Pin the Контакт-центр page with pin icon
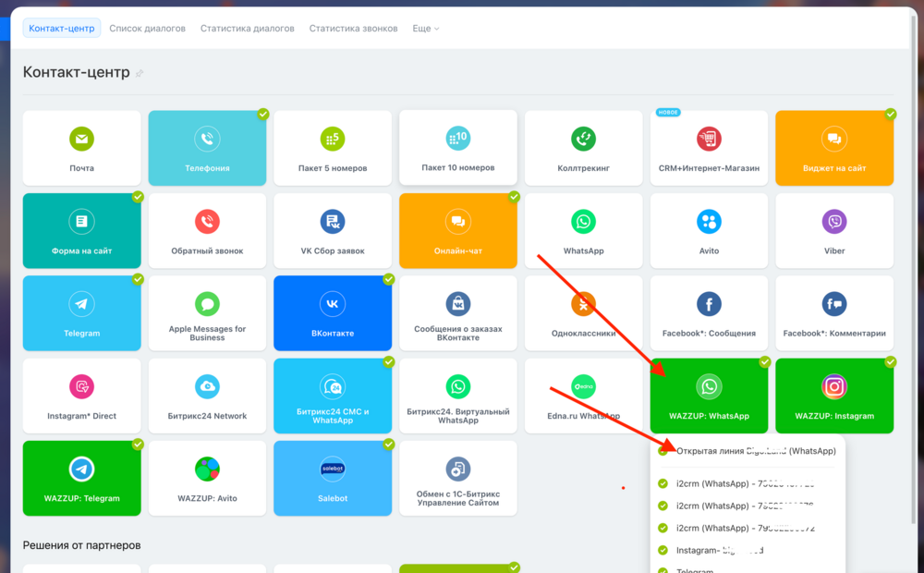924x573 pixels. pos(140,73)
